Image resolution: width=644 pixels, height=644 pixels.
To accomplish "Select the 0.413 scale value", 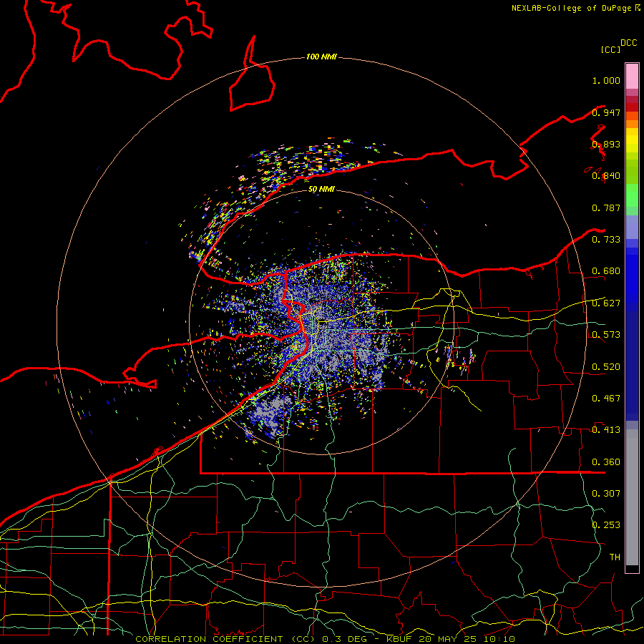I will click(x=606, y=430).
